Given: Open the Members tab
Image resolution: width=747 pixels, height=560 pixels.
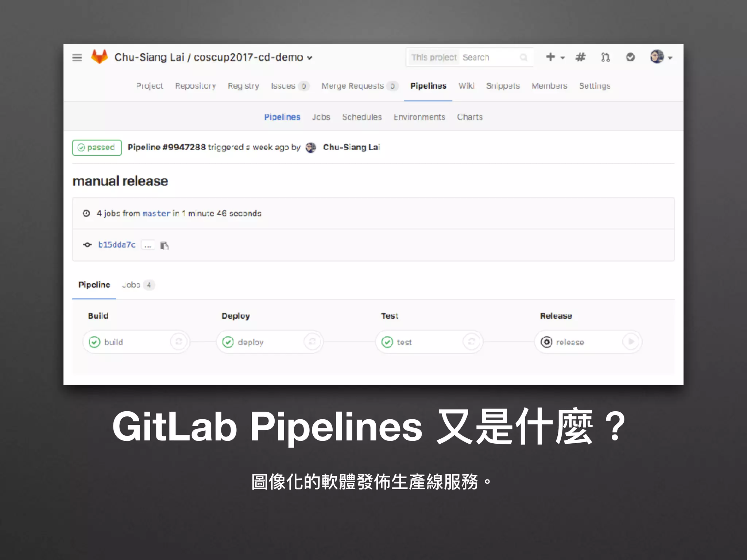Looking at the screenshot, I should (x=549, y=86).
